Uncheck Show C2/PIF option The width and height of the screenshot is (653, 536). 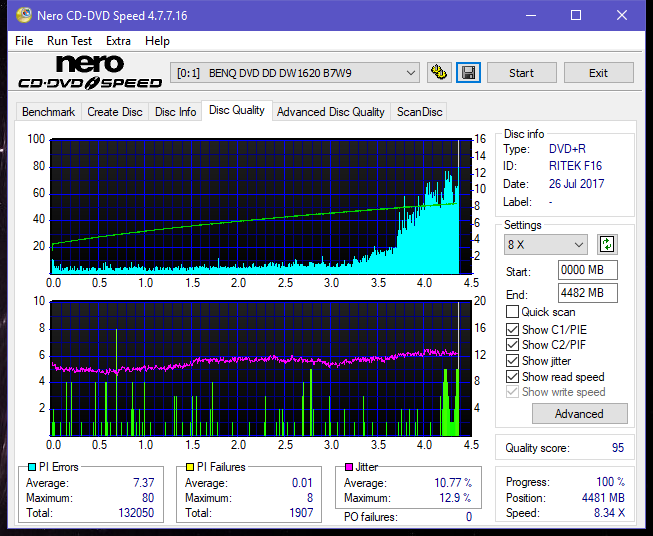[512, 345]
